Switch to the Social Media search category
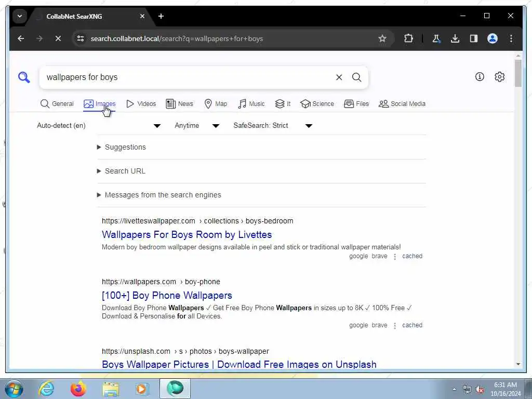This screenshot has height=399, width=532. pyautogui.click(x=402, y=104)
